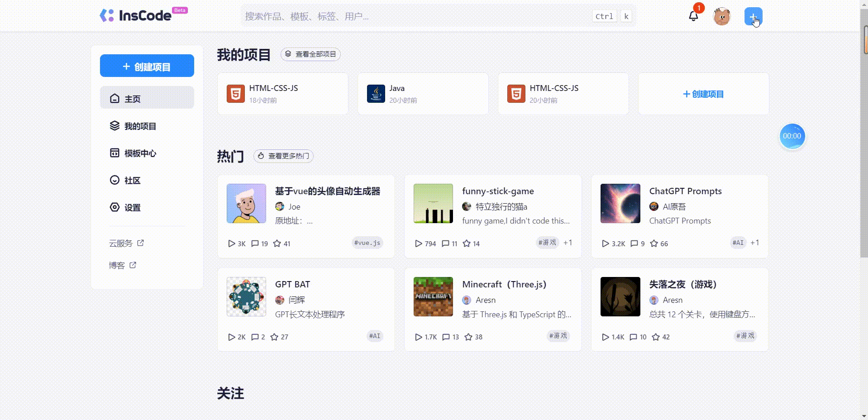Click the 社区 community icon in sidebar

(x=114, y=180)
